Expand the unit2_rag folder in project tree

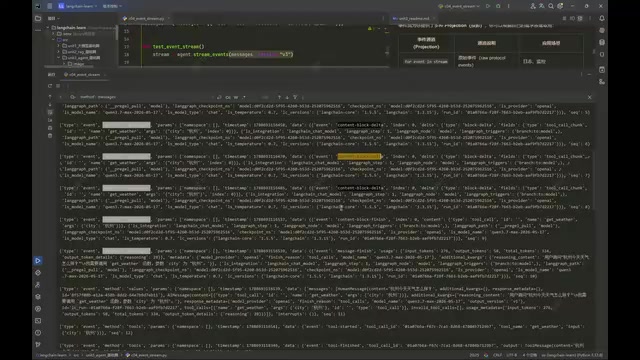pos(59,52)
